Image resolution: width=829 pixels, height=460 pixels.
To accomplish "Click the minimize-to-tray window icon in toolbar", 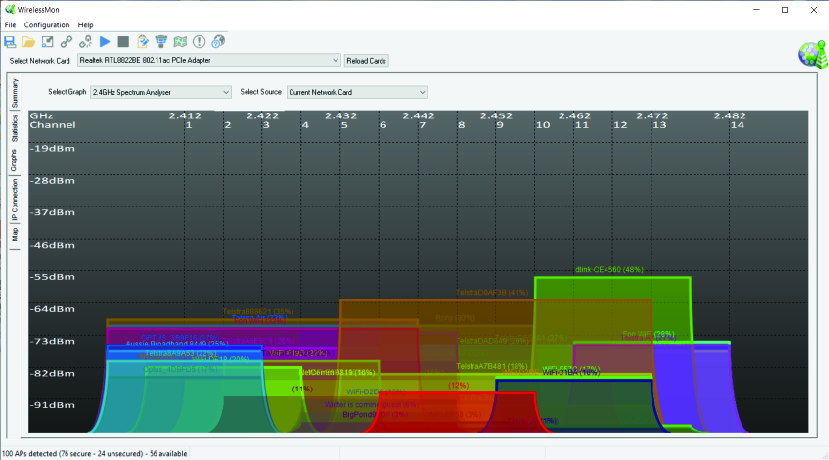I will pyautogui.click(x=48, y=42).
